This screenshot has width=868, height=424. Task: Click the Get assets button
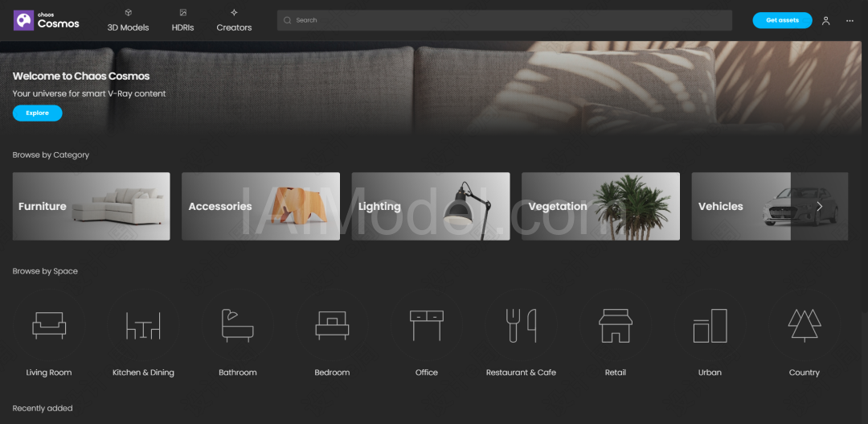(x=782, y=20)
